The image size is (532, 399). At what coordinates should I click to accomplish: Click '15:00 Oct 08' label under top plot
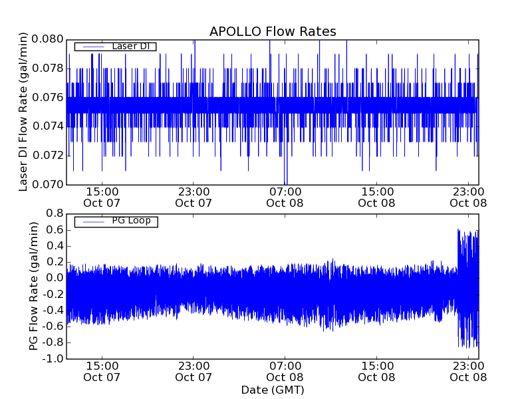point(376,198)
